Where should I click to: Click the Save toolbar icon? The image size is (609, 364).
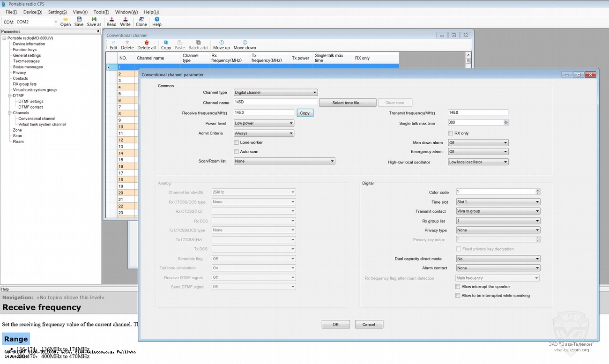(x=79, y=22)
